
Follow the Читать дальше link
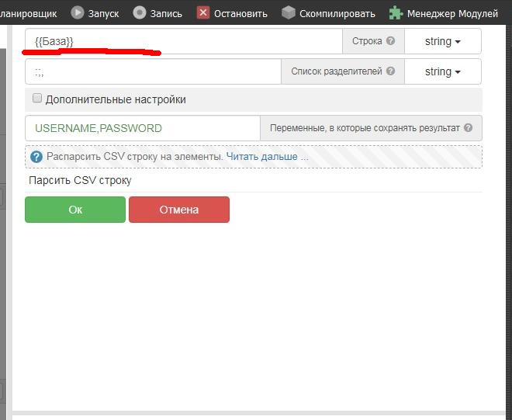(x=267, y=157)
